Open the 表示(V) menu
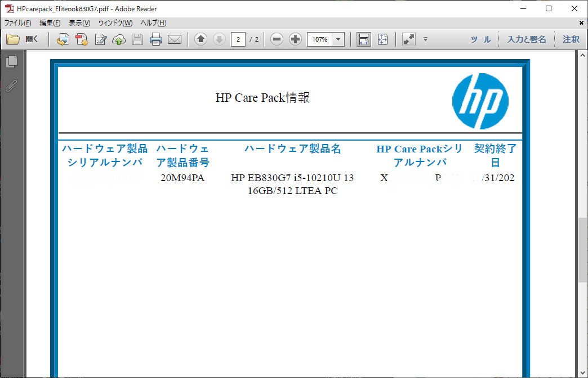 (79, 23)
